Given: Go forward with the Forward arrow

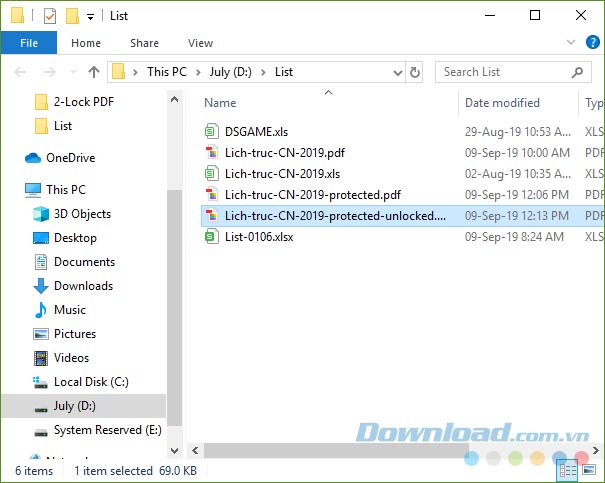Looking at the screenshot, I should click(x=49, y=72).
